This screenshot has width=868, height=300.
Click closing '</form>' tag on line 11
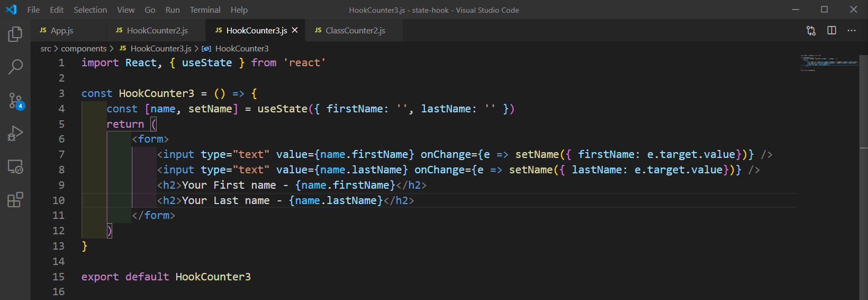coord(153,215)
